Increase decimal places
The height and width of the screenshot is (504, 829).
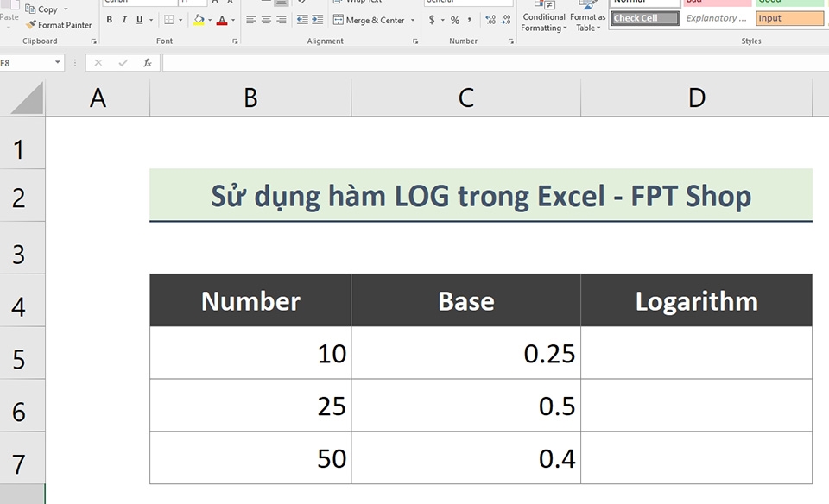[x=490, y=20]
